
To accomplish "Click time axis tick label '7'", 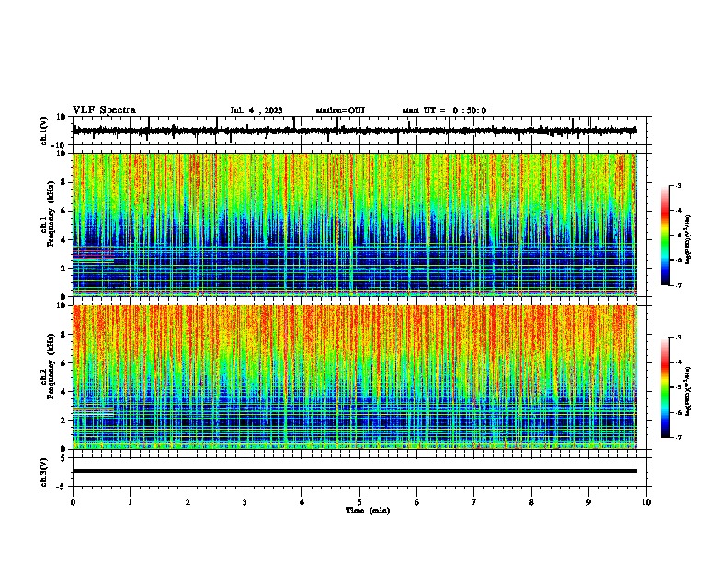I will tap(474, 502).
